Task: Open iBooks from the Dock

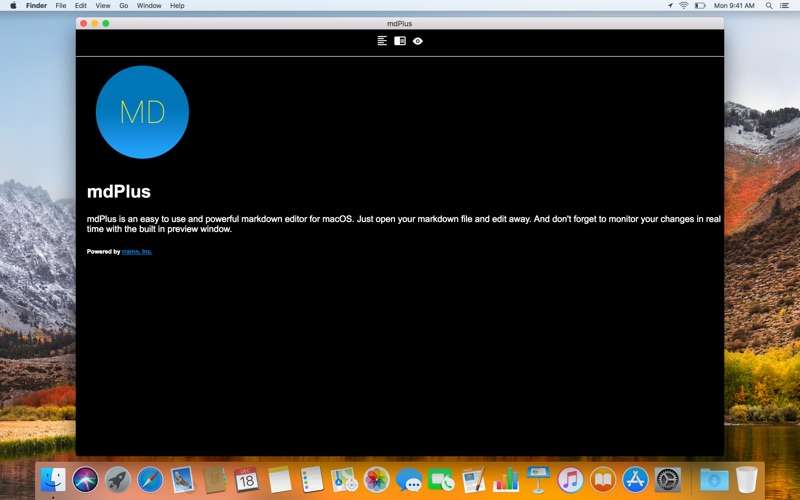Action: [603, 480]
